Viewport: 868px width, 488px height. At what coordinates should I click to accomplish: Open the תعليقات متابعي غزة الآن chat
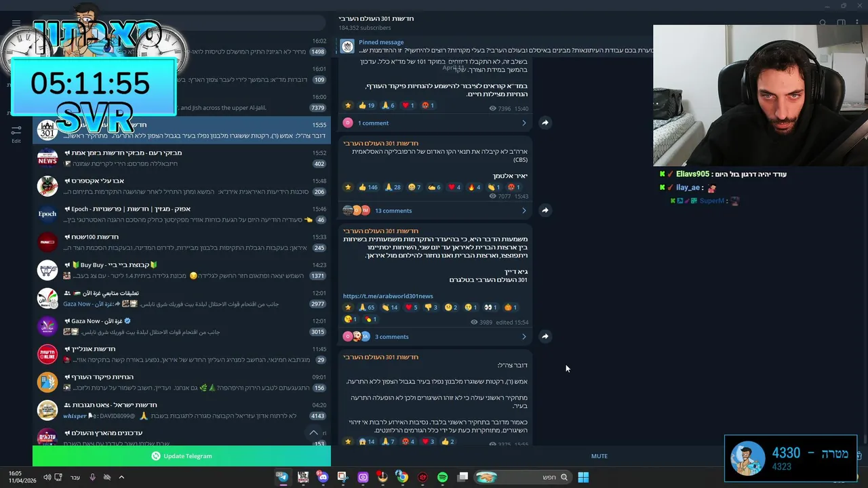tap(182, 298)
